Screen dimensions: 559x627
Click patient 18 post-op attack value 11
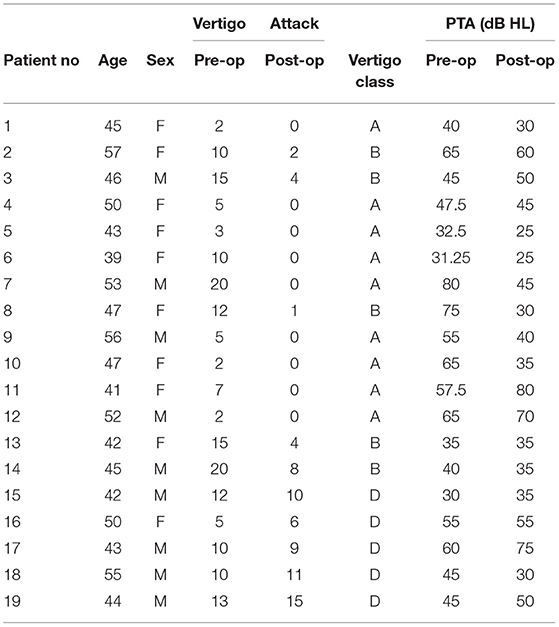coord(294,575)
